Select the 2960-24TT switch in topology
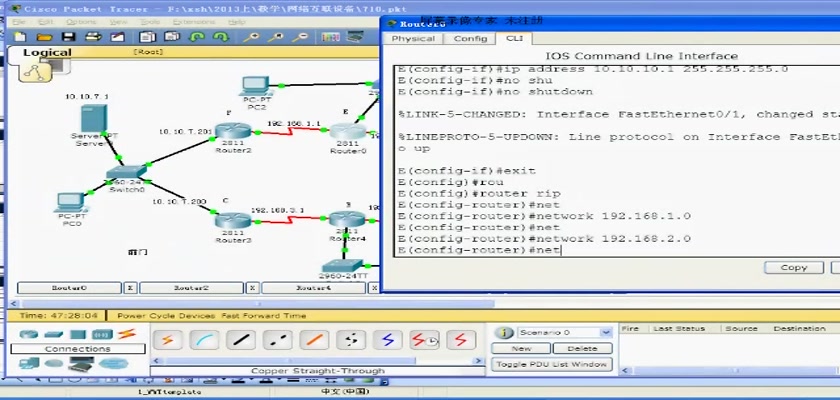This screenshot has height=400, width=840. pos(343,267)
